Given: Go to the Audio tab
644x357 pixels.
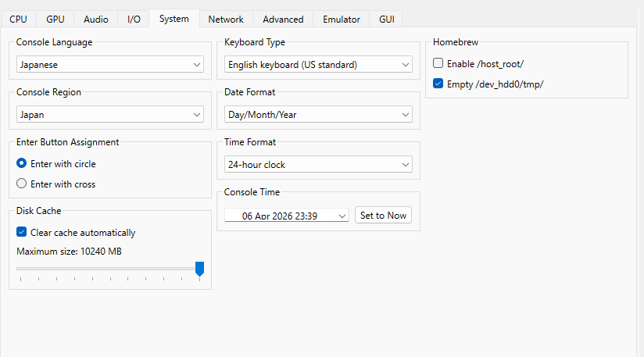Looking at the screenshot, I should click(x=96, y=19).
